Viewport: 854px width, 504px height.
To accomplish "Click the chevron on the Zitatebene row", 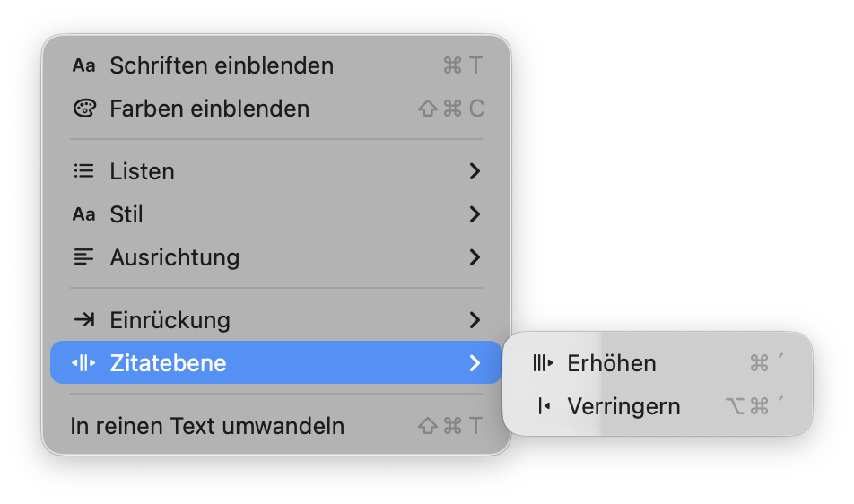I will point(475,363).
